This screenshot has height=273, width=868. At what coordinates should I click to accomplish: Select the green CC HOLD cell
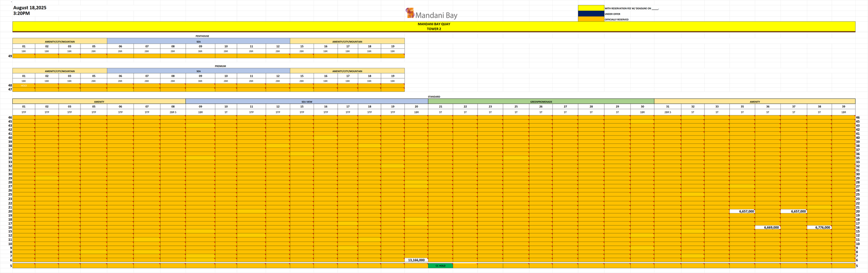440,266
